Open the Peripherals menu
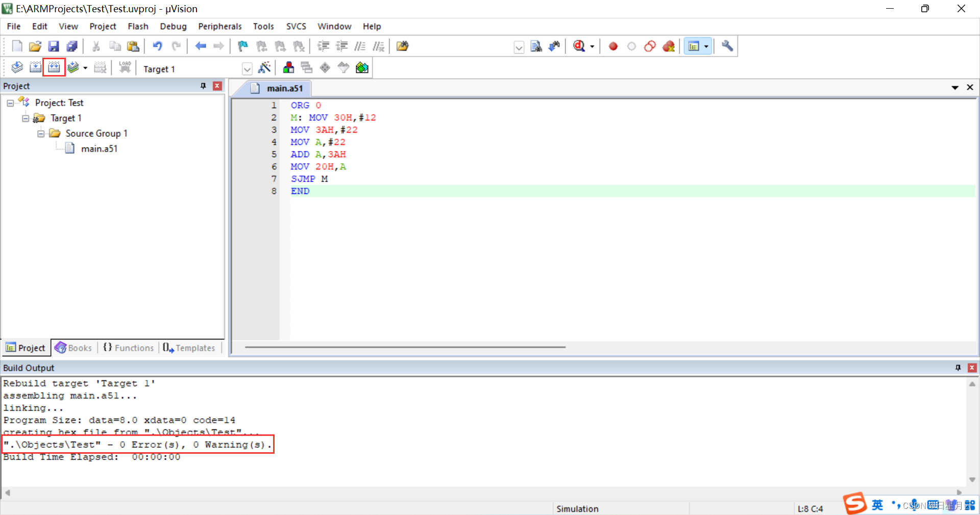980x515 pixels. coord(220,27)
